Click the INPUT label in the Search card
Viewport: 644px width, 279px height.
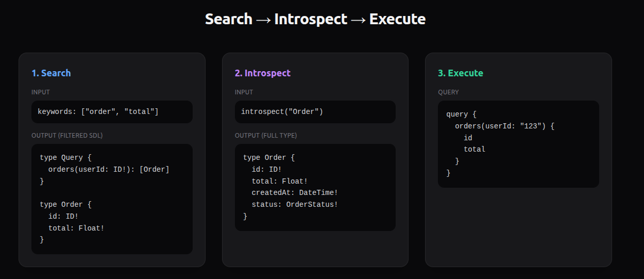click(41, 92)
